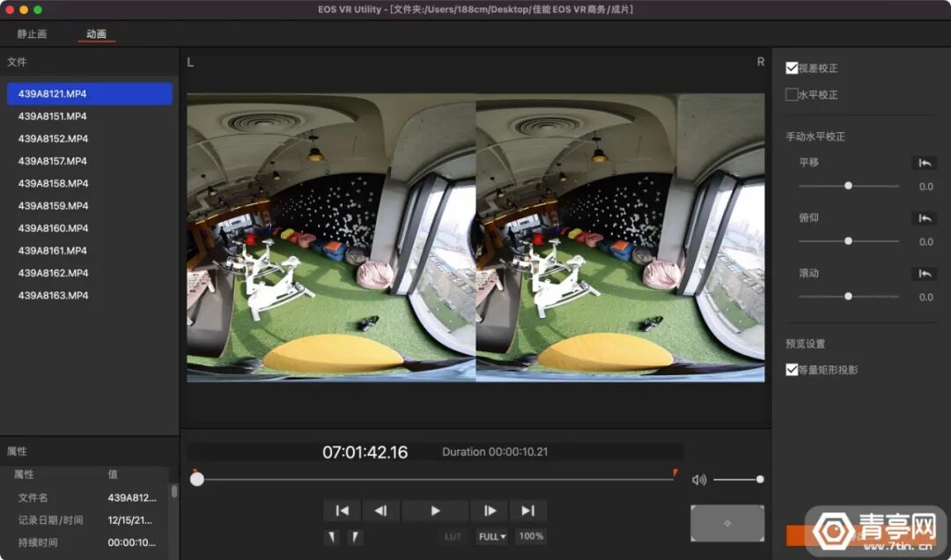Click the 100% zoom button
951x560 pixels.
click(531, 536)
